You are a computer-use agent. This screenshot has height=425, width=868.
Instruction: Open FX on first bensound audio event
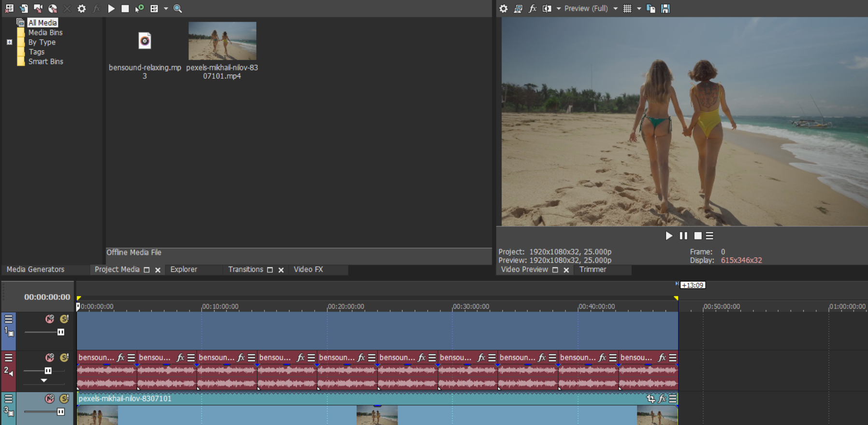121,357
